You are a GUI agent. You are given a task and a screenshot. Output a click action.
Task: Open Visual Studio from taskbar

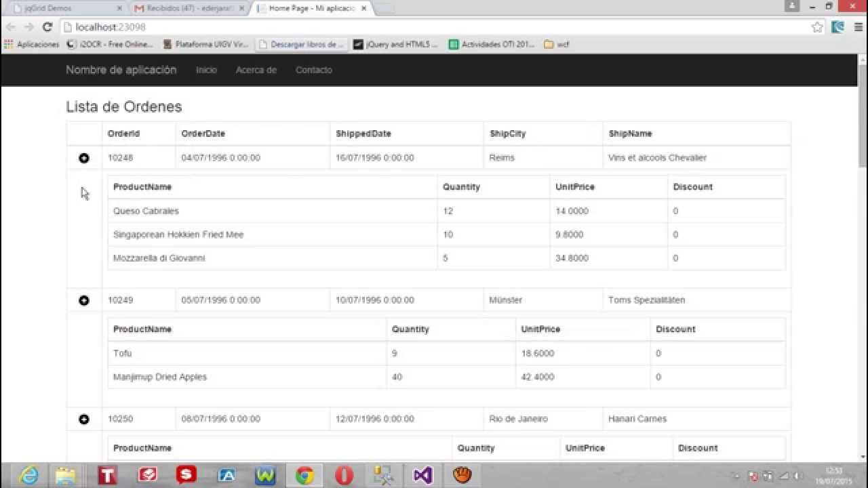422,475
